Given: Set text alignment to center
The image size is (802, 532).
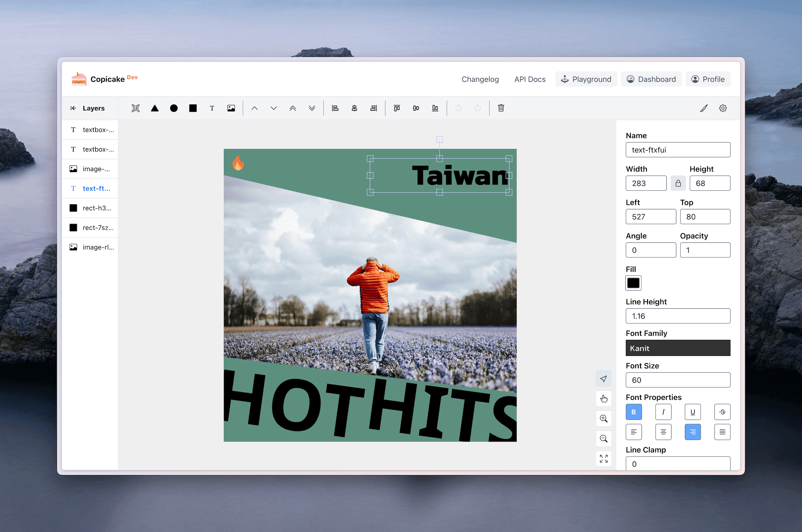Looking at the screenshot, I should [x=663, y=432].
